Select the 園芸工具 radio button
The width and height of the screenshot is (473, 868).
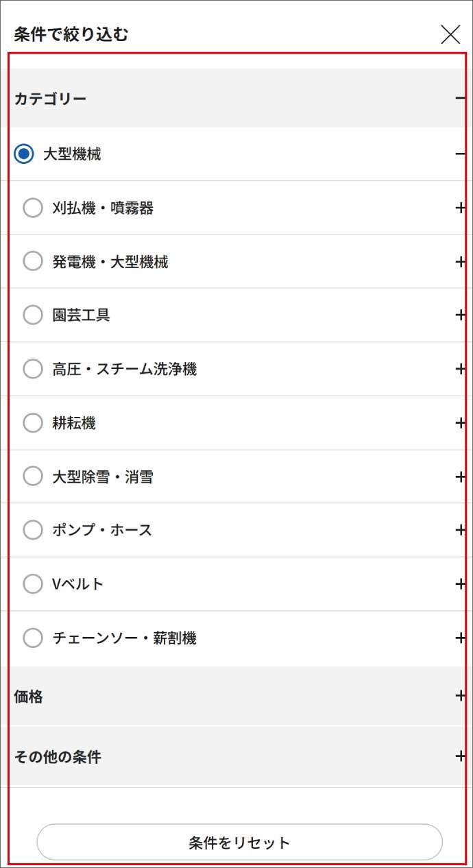tap(32, 315)
